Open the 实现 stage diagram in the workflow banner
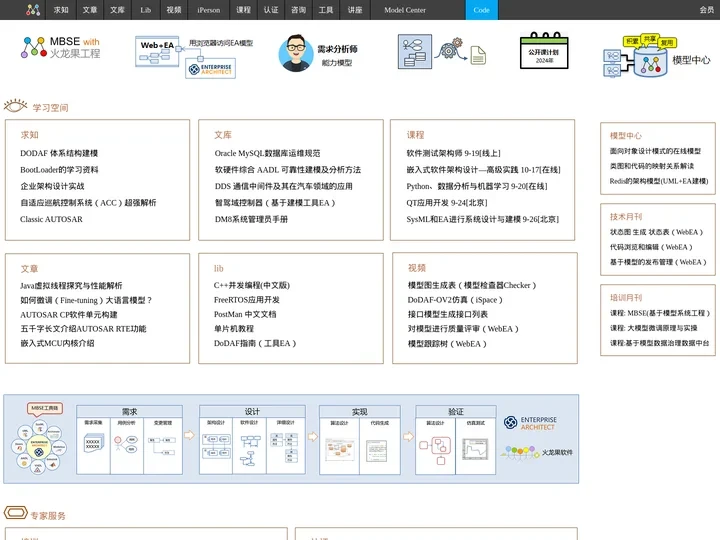Image resolution: width=720 pixels, height=540 pixels. [x=360, y=439]
